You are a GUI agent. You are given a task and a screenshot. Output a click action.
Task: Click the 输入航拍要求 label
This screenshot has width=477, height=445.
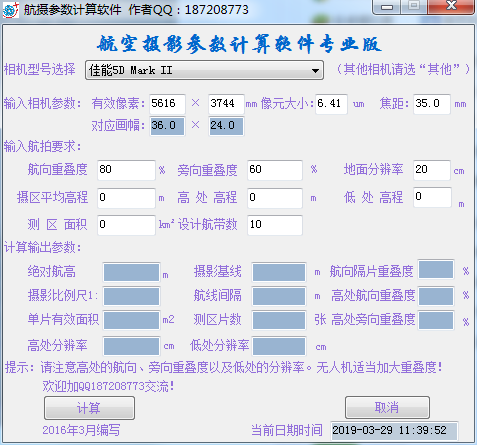click(42, 146)
